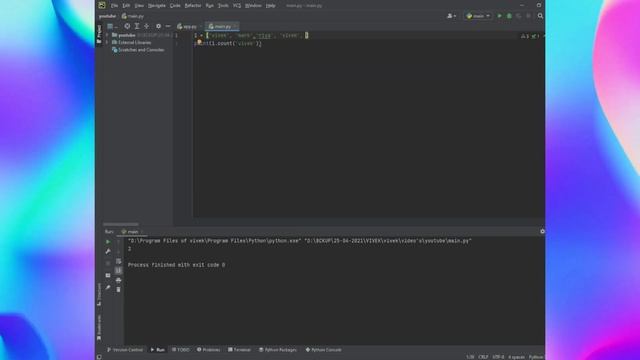Open the Run menu in menu bar
The image size is (640, 360).
click(210, 6)
